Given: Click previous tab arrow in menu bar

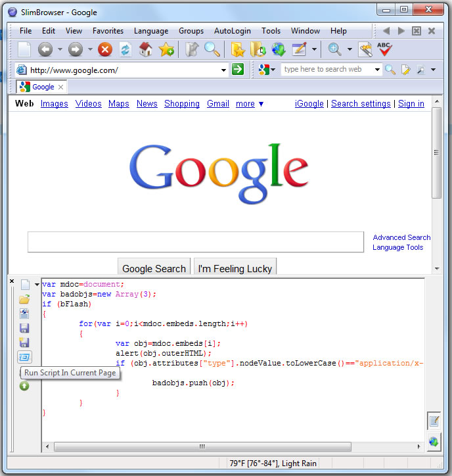Looking at the screenshot, I should (386, 31).
